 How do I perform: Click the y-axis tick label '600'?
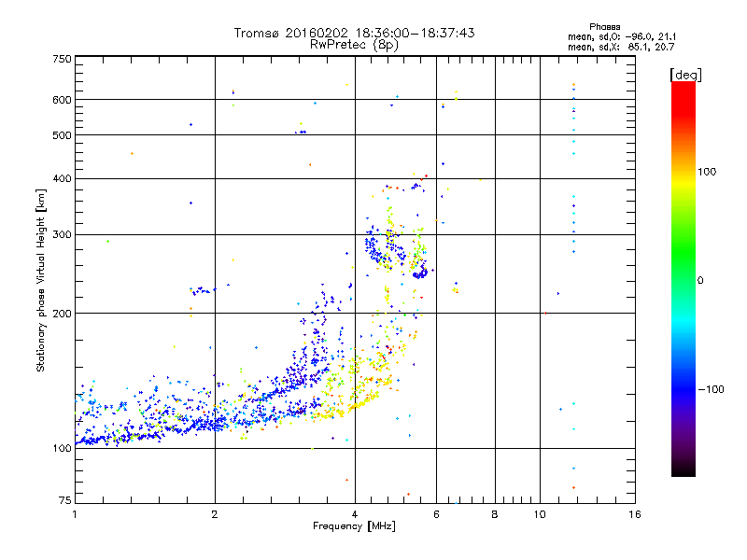pyautogui.click(x=63, y=100)
